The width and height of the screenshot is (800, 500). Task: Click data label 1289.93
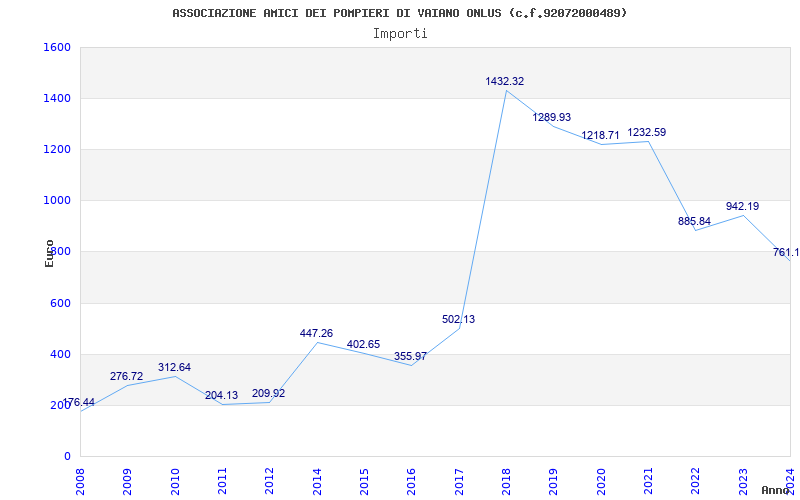pyautogui.click(x=552, y=117)
